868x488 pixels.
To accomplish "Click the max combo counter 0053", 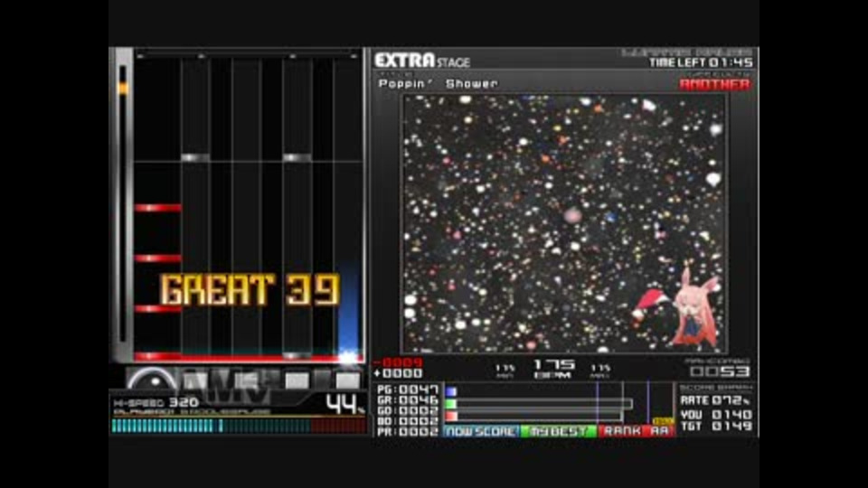I will 720,371.
